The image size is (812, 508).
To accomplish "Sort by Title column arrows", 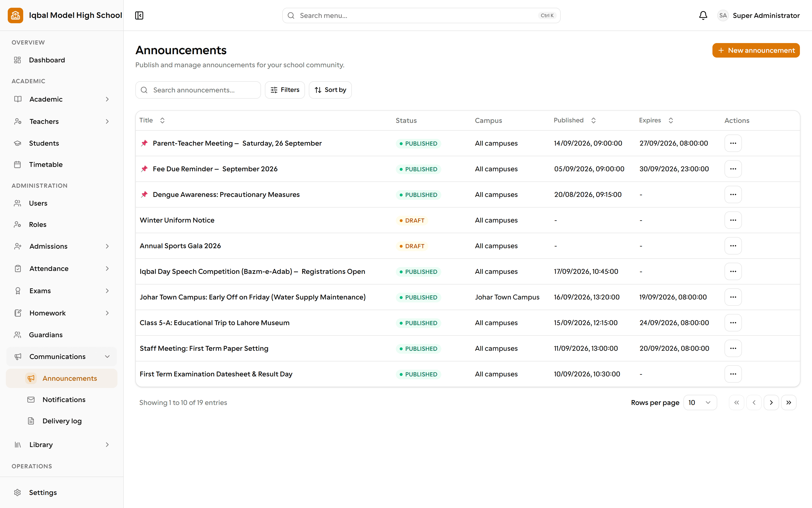I will pos(162,120).
